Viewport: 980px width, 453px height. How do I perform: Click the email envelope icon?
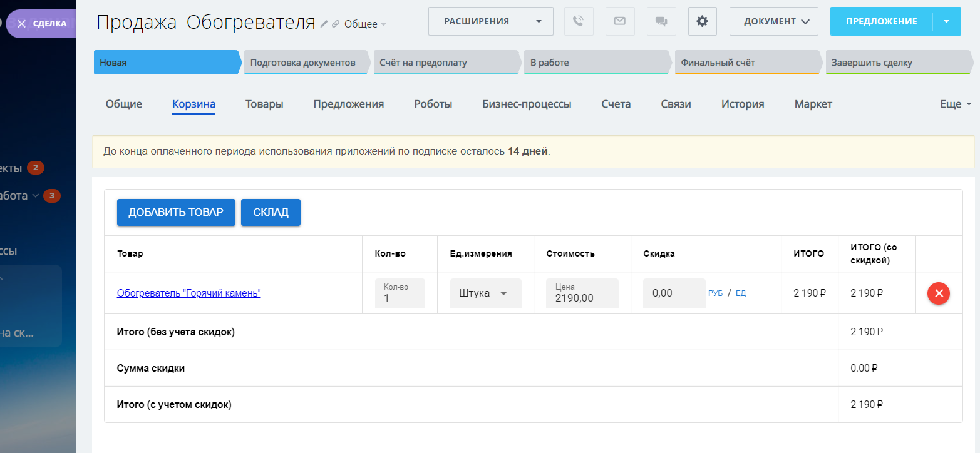click(x=619, y=21)
